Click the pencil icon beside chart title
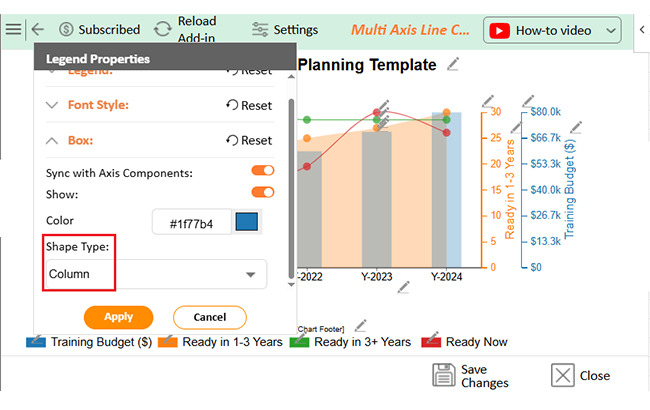This screenshot has width=650, height=410. (454, 65)
